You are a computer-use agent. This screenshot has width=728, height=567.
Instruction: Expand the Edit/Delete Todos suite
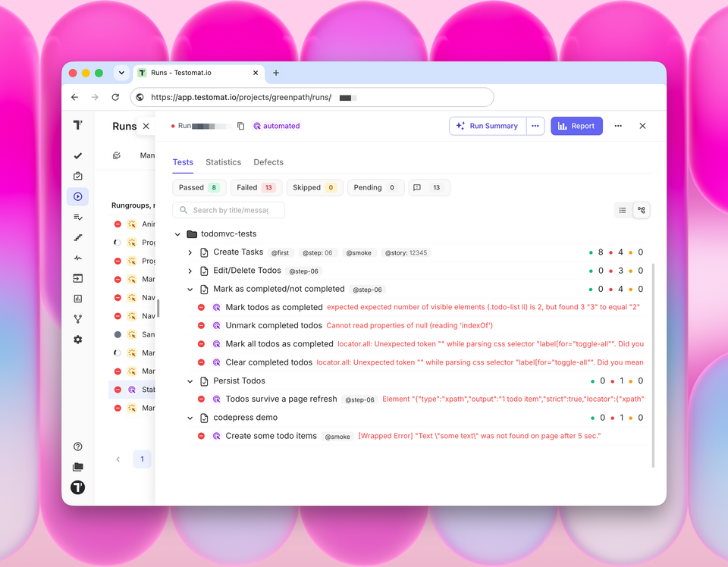pyautogui.click(x=190, y=271)
